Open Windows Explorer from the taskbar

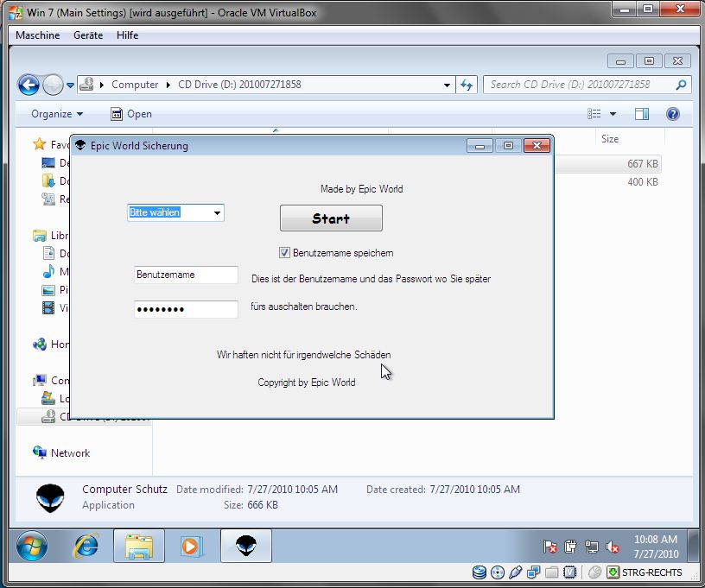point(139,546)
